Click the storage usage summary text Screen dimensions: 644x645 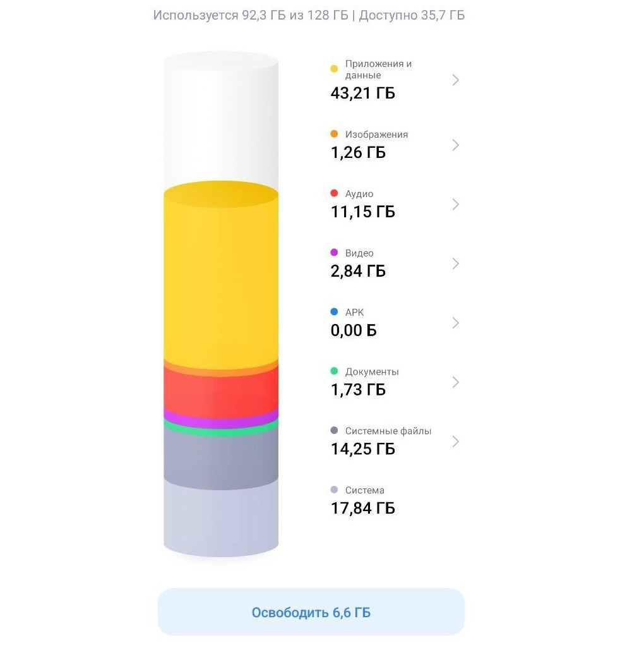[309, 15]
